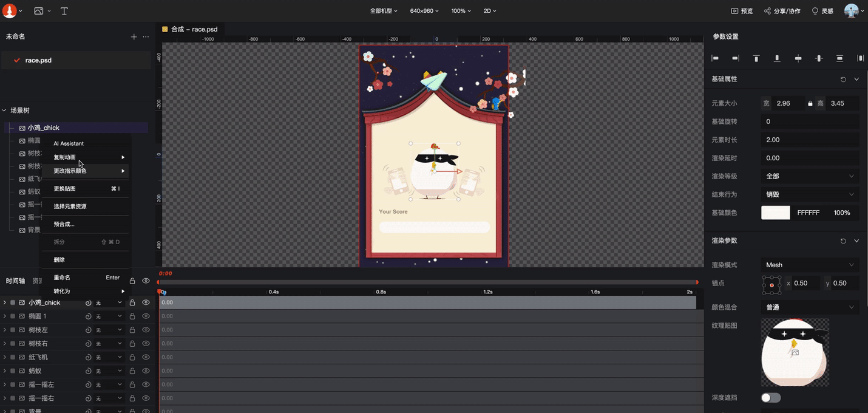Open the 预览 preview button

[742, 11]
